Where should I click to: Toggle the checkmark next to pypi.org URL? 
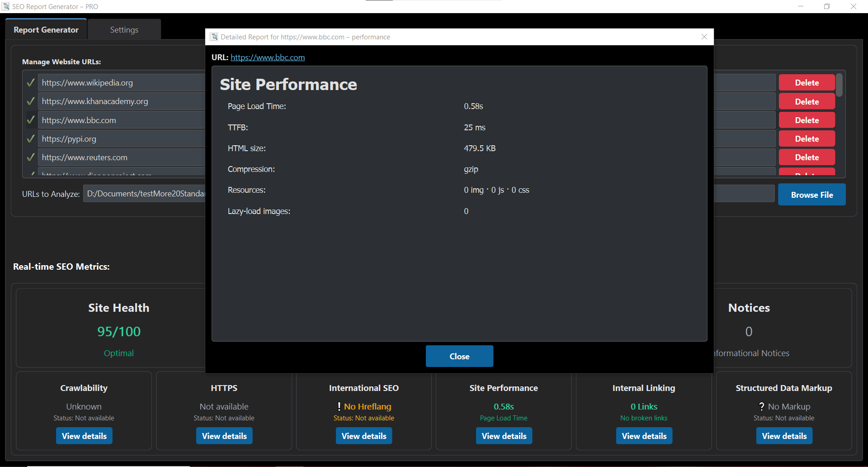[31, 139]
